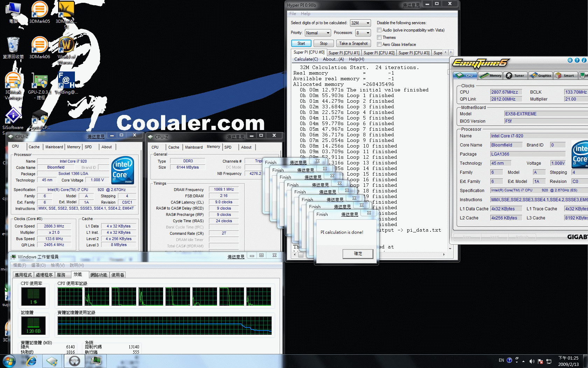This screenshot has height=368, width=588.
Task: Click the Windows Start orb
Action: point(9,361)
